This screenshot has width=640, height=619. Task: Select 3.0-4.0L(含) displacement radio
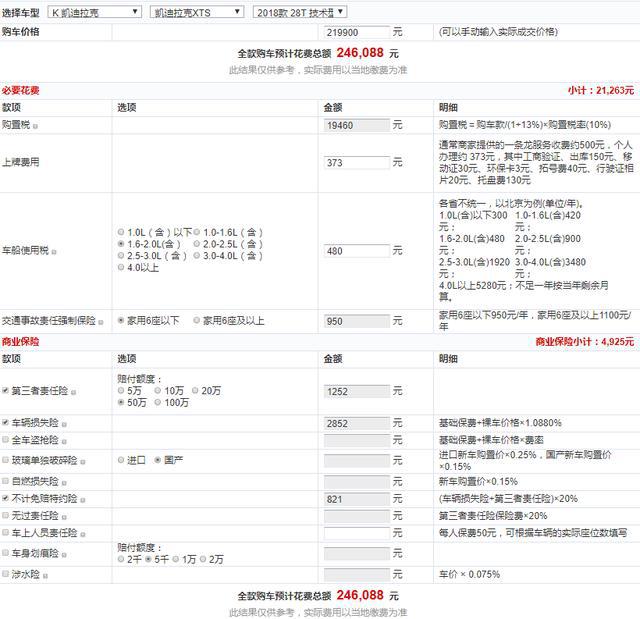tap(197, 255)
